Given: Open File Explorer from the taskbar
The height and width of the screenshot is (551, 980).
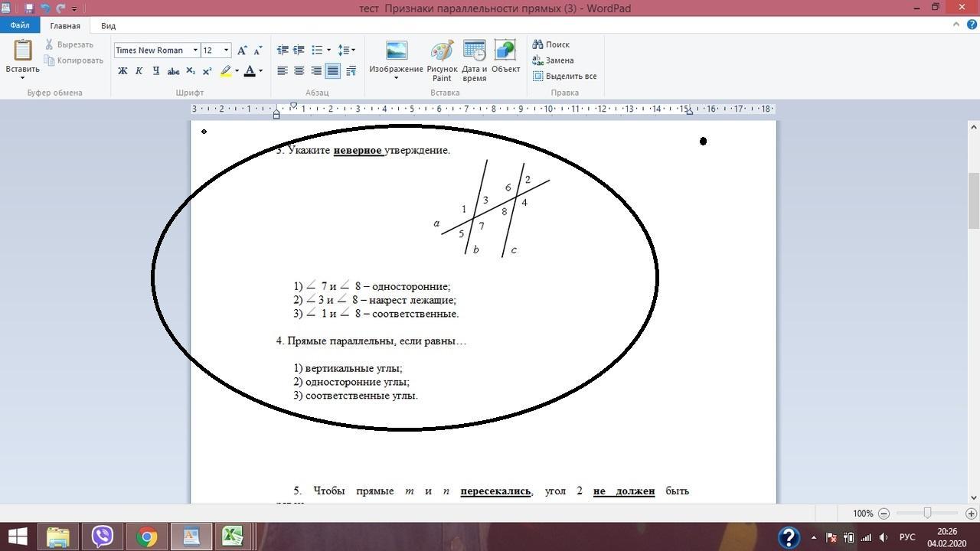Looking at the screenshot, I should coord(58,536).
